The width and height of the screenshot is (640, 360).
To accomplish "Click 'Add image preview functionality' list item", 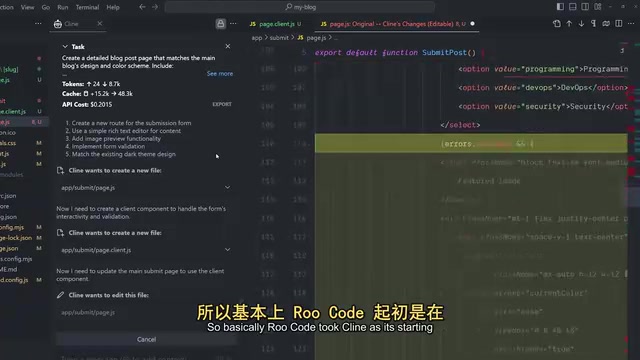I will tap(116, 138).
